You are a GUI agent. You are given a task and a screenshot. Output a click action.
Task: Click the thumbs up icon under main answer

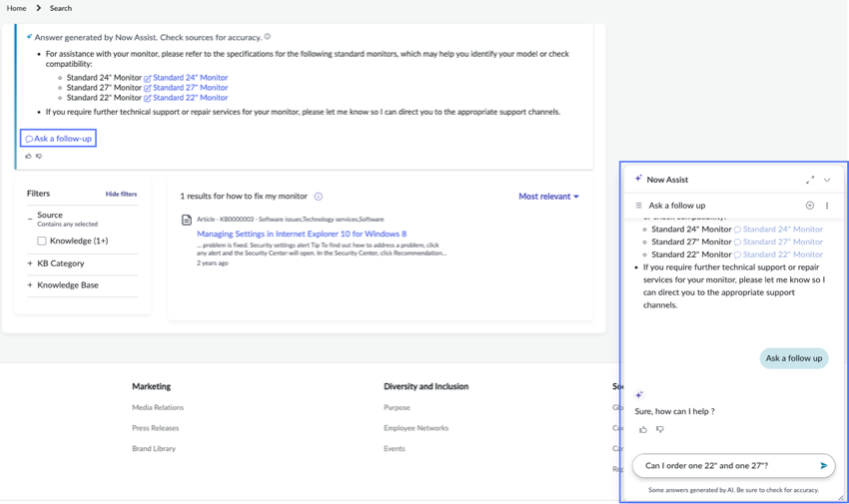28,157
